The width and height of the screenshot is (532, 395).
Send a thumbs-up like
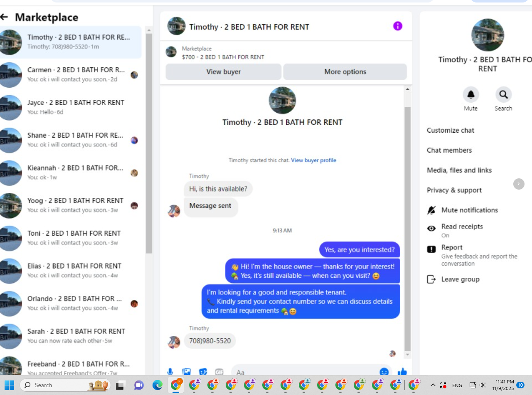tap(402, 372)
